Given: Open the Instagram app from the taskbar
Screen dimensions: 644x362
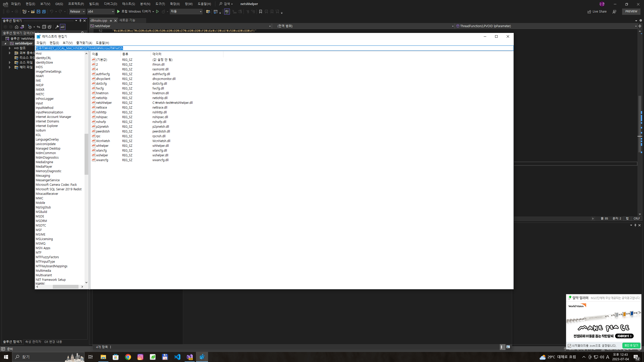Looking at the screenshot, I should (x=140, y=357).
